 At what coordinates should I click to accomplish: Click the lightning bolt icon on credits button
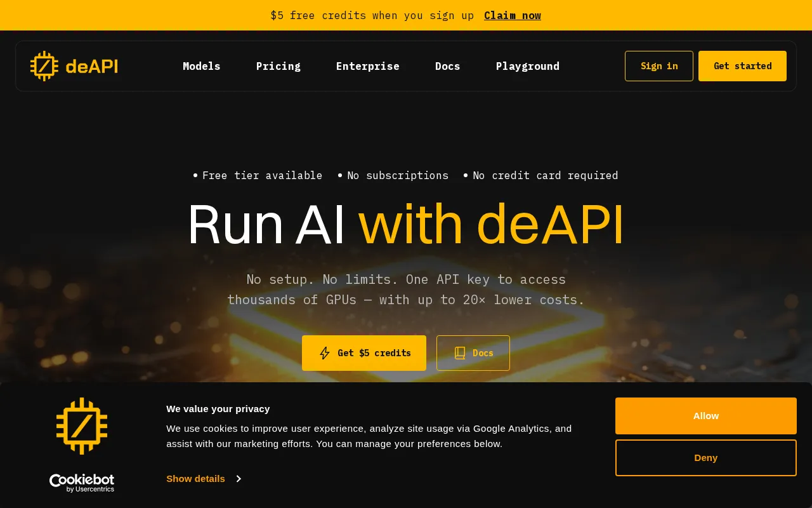[x=325, y=353]
